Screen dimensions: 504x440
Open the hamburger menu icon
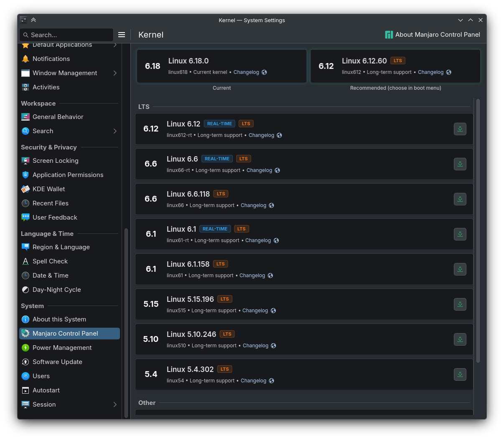[122, 35]
